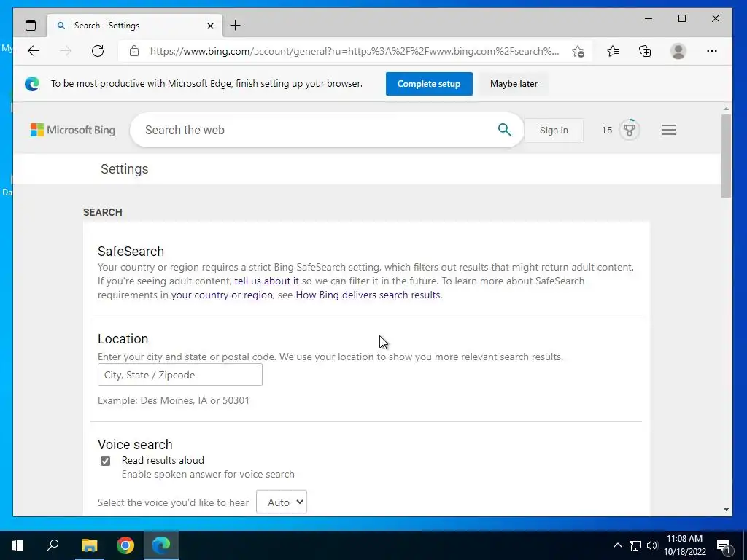Open Rewards trophy icon

[x=630, y=130]
